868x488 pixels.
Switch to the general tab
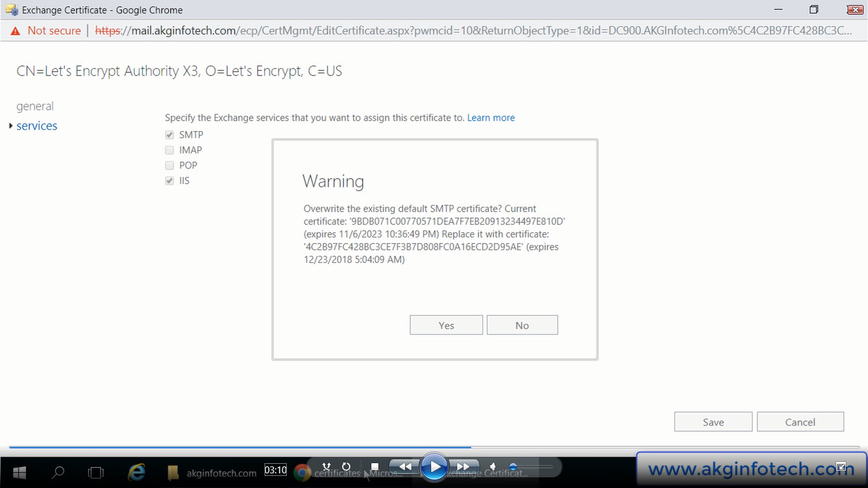pos(35,106)
